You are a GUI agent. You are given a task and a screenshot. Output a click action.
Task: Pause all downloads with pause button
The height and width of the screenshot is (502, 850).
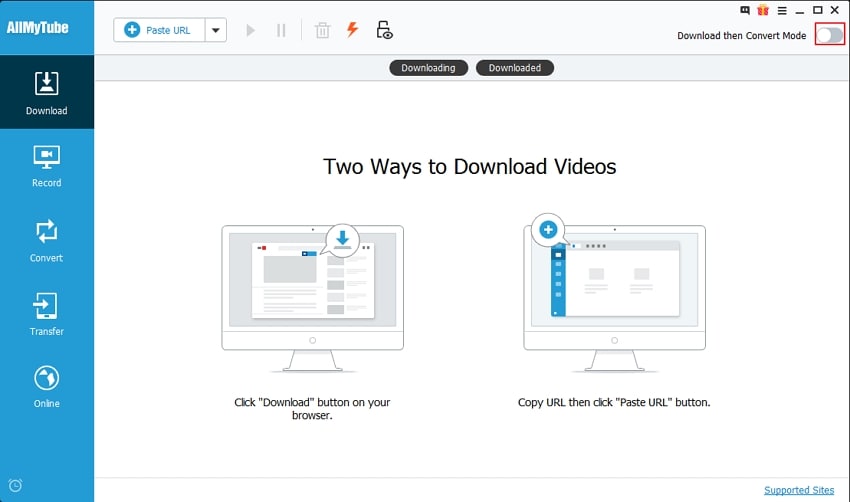281,30
